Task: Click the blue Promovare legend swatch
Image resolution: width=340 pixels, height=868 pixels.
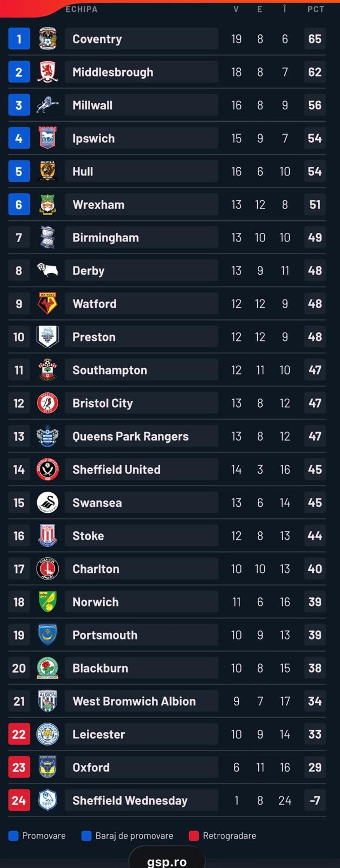Action: point(13,836)
